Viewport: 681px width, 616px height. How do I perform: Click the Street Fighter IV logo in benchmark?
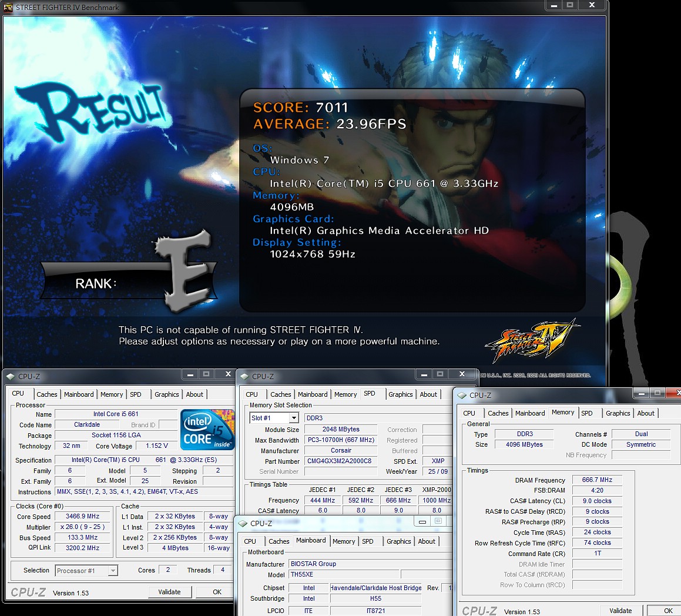tap(532, 340)
